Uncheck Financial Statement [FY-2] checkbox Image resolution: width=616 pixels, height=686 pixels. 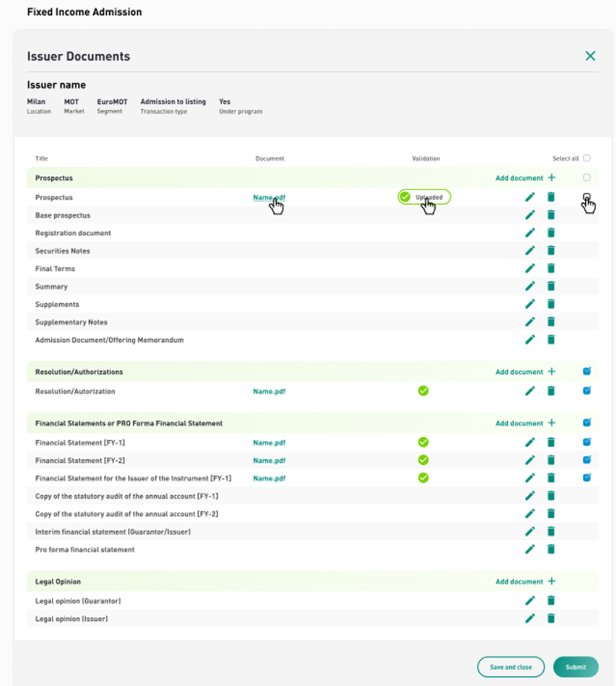pyautogui.click(x=587, y=460)
